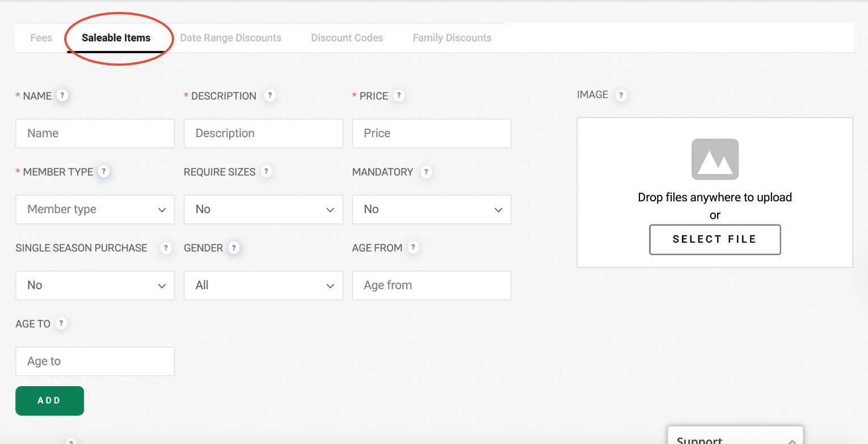
Task: Open the Member type dropdown
Action: coord(95,209)
